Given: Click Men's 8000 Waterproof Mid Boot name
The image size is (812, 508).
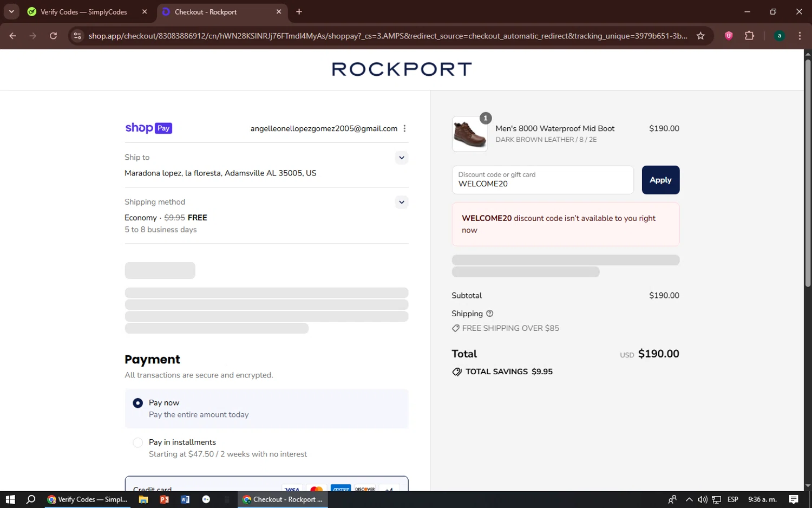Looking at the screenshot, I should [x=555, y=128].
